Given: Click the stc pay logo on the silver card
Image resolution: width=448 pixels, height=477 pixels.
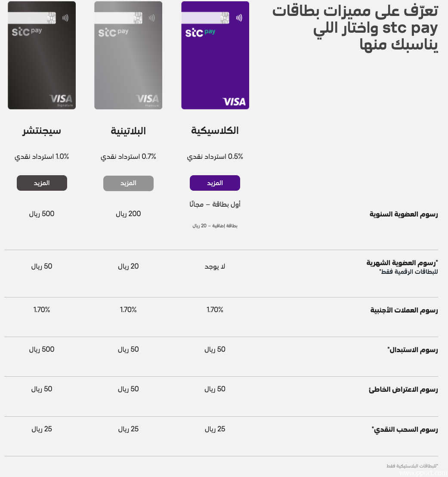Looking at the screenshot, I should pos(113,32).
